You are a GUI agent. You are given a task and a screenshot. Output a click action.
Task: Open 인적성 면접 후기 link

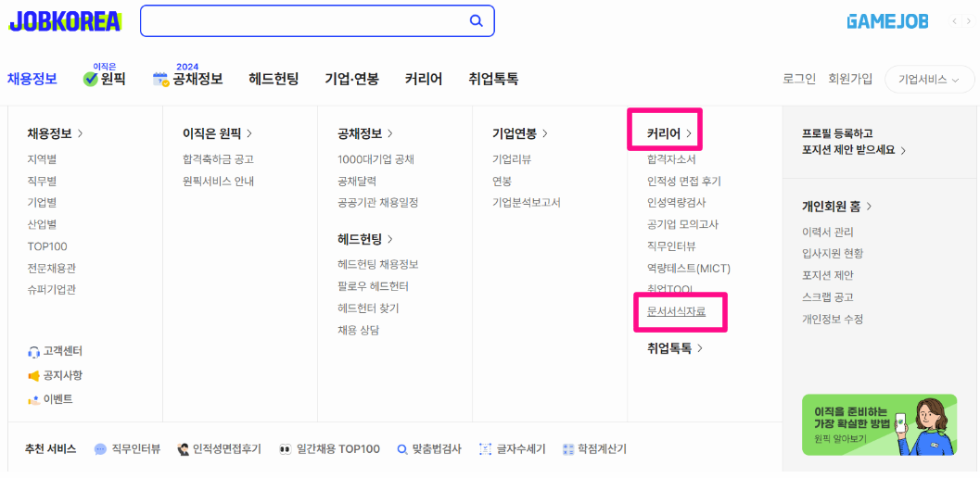coord(683,182)
